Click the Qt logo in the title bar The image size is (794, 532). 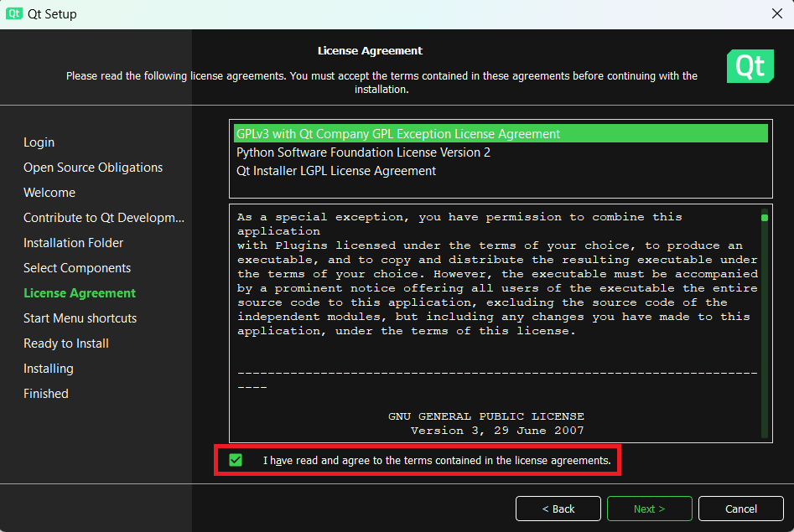click(13, 13)
